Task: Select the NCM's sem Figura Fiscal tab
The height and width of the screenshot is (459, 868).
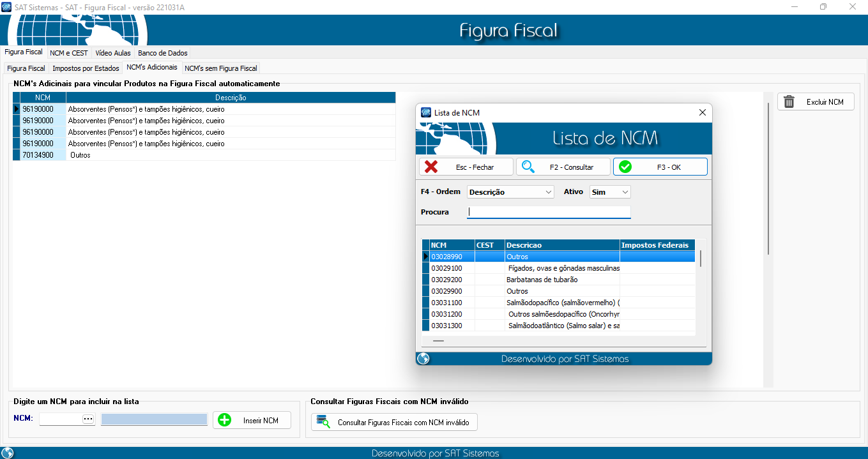Action: [220, 68]
